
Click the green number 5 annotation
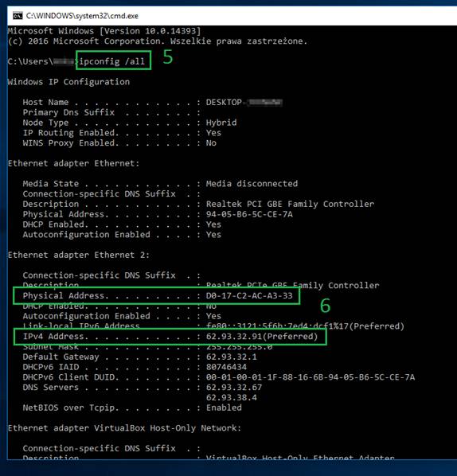point(168,57)
